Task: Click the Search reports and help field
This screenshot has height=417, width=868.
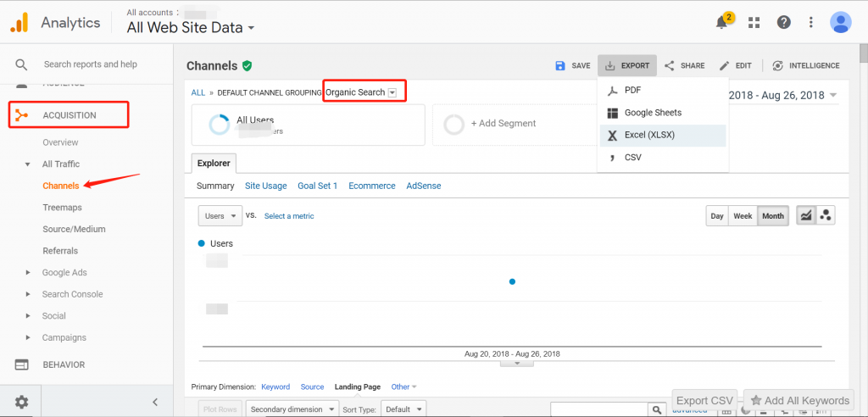Action: 90,64
